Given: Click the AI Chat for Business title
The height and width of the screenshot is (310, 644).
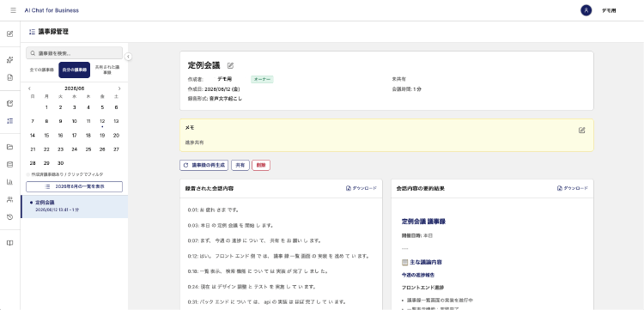Looking at the screenshot, I should [52, 10].
